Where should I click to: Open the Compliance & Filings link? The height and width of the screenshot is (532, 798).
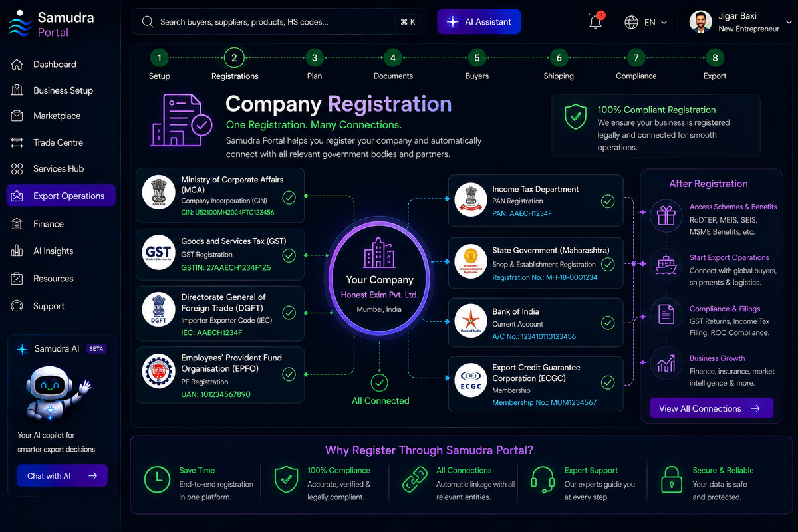724,309
